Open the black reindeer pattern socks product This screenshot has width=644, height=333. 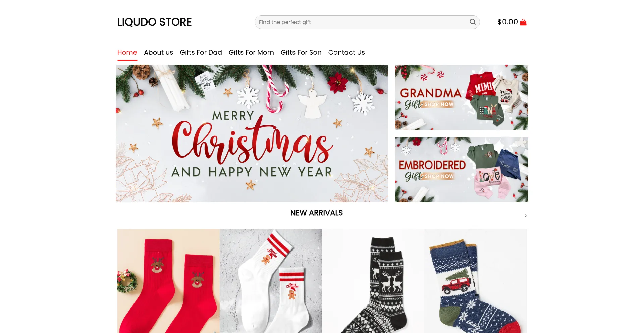[x=373, y=281]
